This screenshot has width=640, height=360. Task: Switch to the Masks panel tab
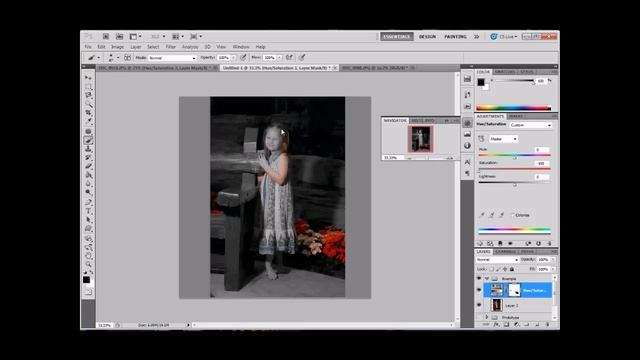pyautogui.click(x=516, y=116)
